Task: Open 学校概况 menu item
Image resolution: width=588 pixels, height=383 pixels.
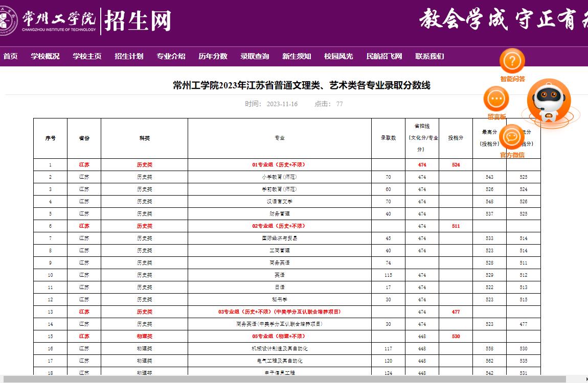Action: (45, 56)
